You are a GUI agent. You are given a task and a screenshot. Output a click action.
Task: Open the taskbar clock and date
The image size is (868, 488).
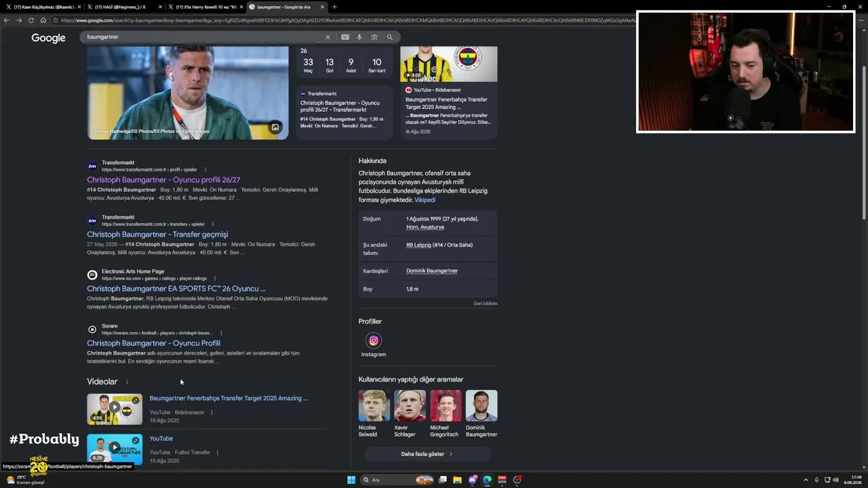852,480
